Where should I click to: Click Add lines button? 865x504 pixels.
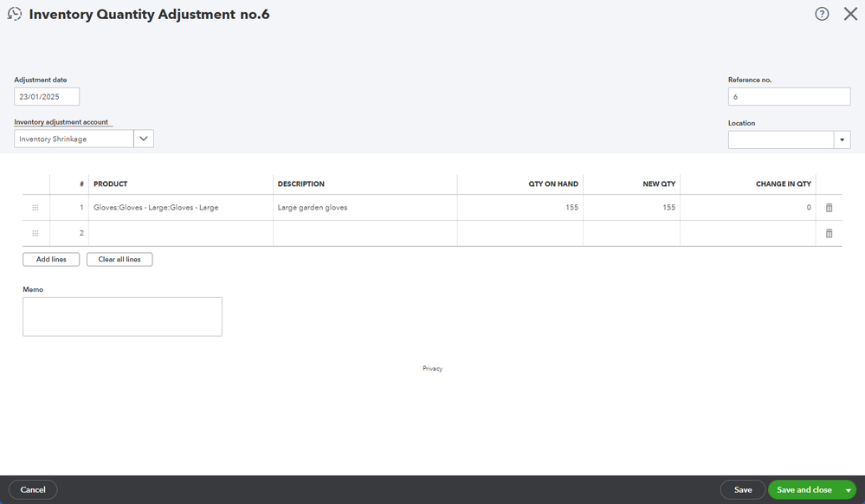click(51, 260)
